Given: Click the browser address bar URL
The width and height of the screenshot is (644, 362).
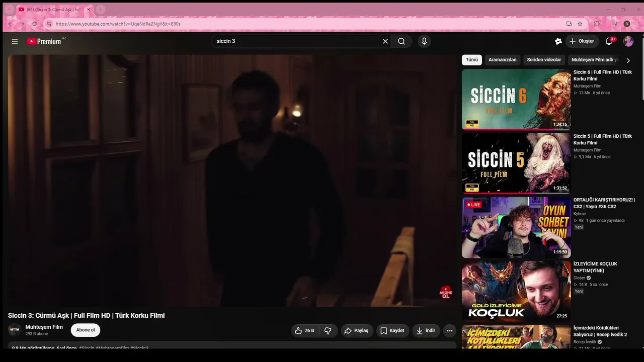Looking at the screenshot, I should point(118,24).
